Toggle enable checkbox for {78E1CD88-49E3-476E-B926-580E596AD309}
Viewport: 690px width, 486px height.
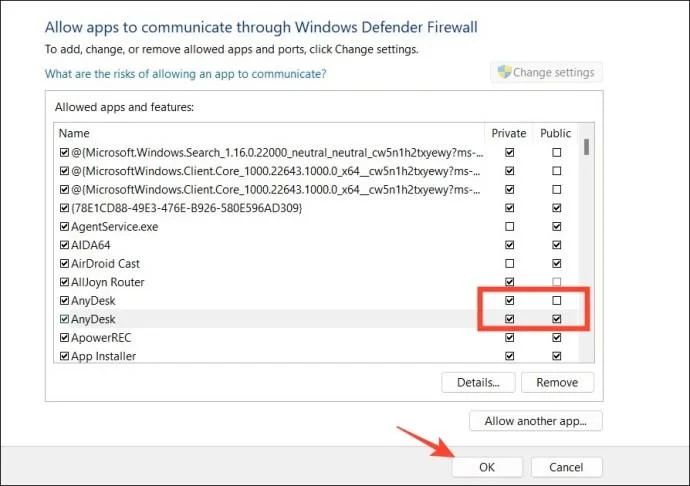(64, 208)
